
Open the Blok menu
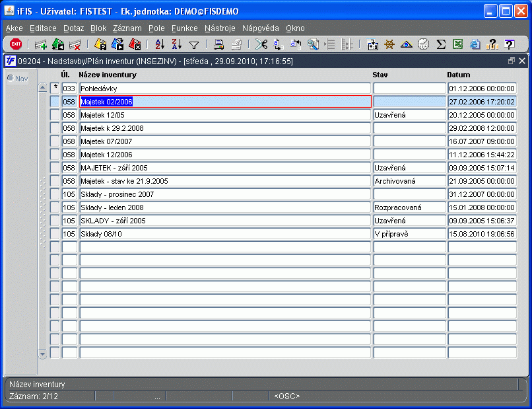click(x=98, y=28)
